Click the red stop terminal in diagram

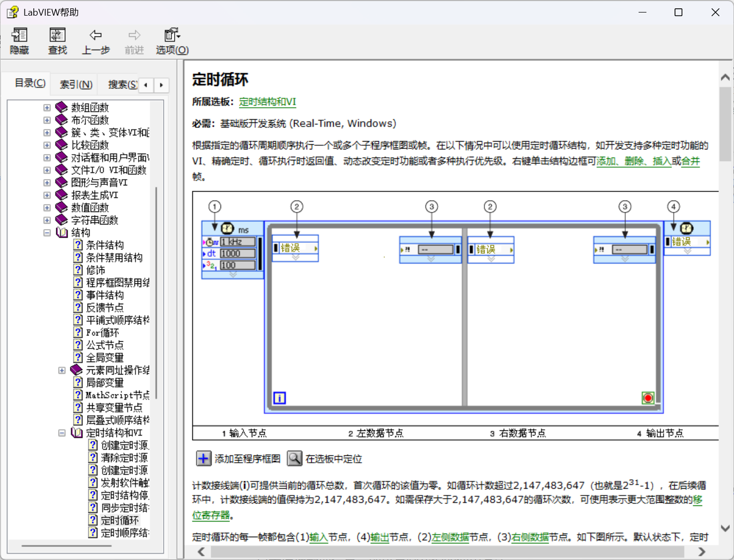tap(648, 398)
